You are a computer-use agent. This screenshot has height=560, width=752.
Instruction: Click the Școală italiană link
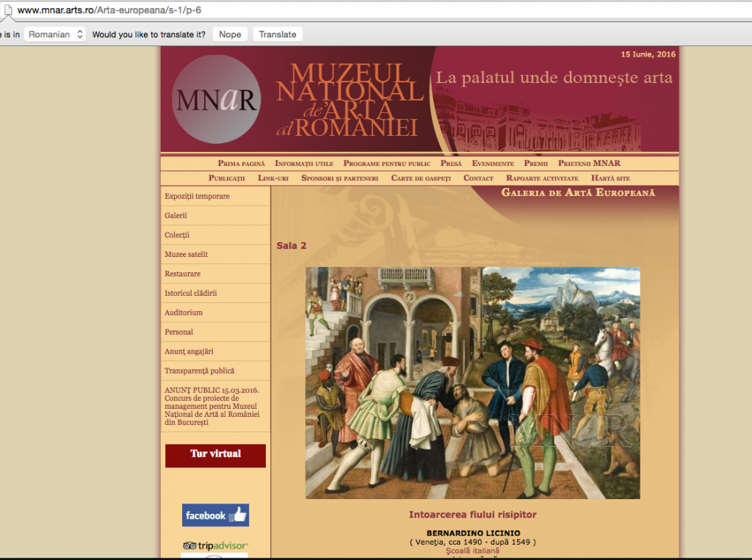click(x=473, y=551)
